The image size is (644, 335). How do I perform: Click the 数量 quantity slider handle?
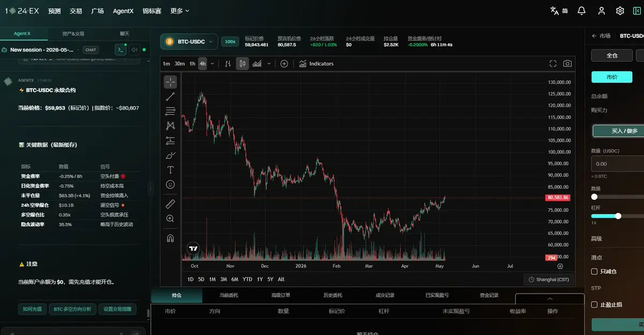pyautogui.click(x=594, y=197)
